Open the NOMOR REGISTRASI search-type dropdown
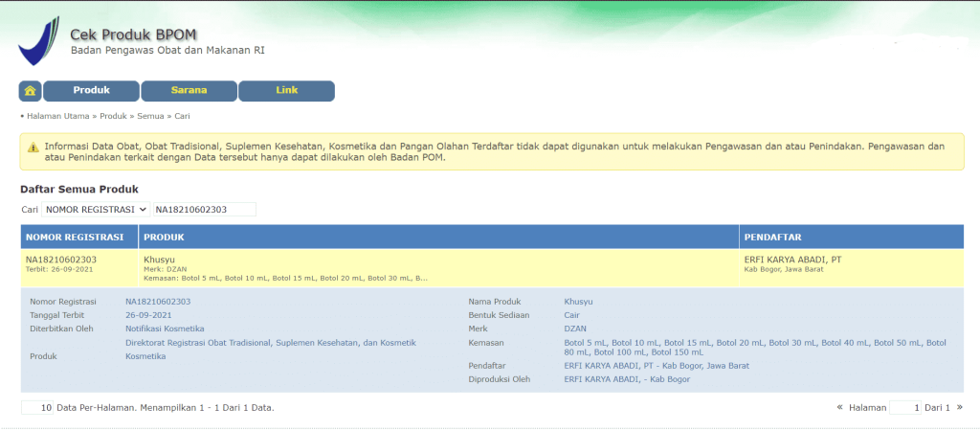Viewport: 980px width, 431px height. (x=96, y=210)
